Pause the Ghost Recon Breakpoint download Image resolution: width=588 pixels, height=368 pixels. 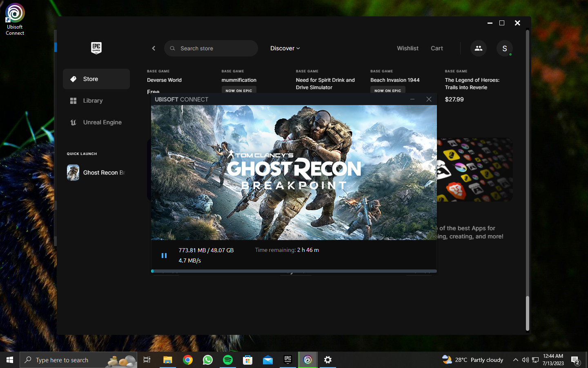[x=164, y=256]
